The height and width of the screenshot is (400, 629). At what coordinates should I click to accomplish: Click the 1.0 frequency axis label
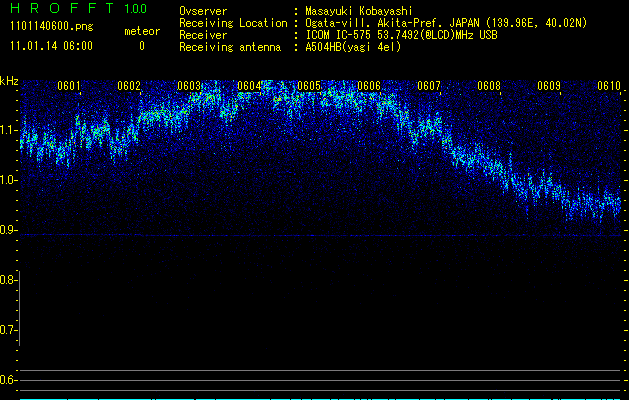(x=9, y=180)
